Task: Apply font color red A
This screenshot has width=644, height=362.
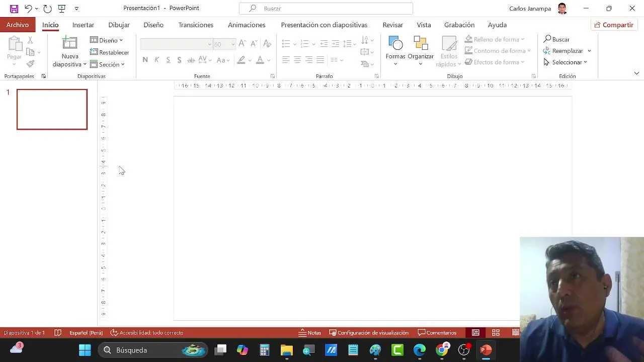Action: click(260, 60)
